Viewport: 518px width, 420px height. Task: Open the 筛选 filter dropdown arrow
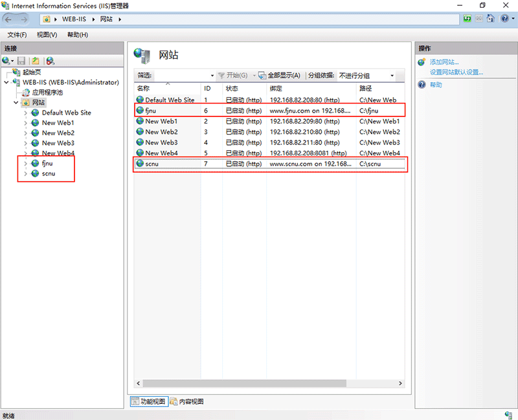pos(212,76)
